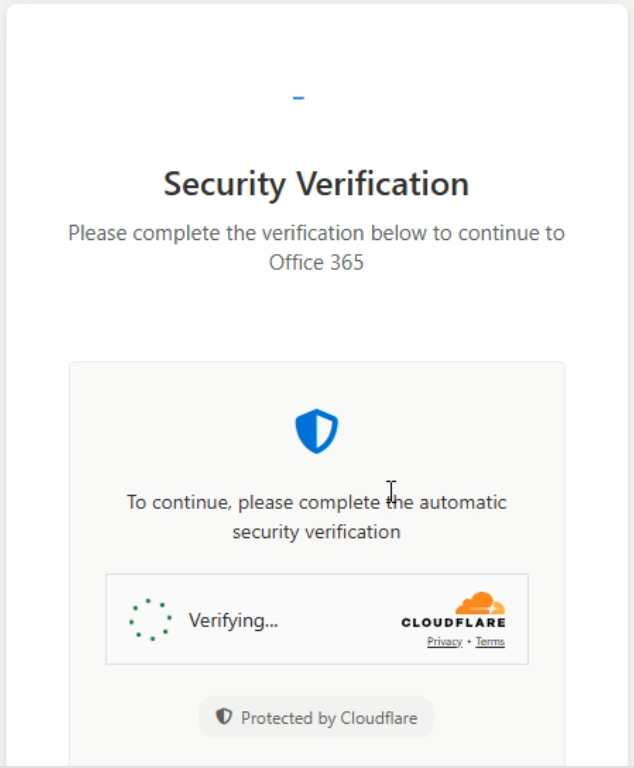634x768 pixels.
Task: Click the Protected by Cloudflare badge text
Action: click(329, 718)
